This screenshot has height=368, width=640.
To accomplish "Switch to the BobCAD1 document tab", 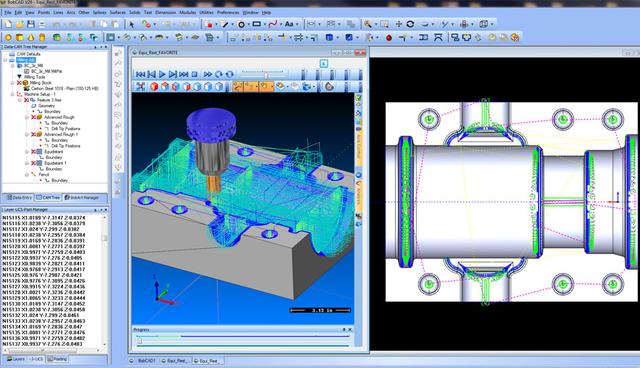I will pyautogui.click(x=143, y=361).
